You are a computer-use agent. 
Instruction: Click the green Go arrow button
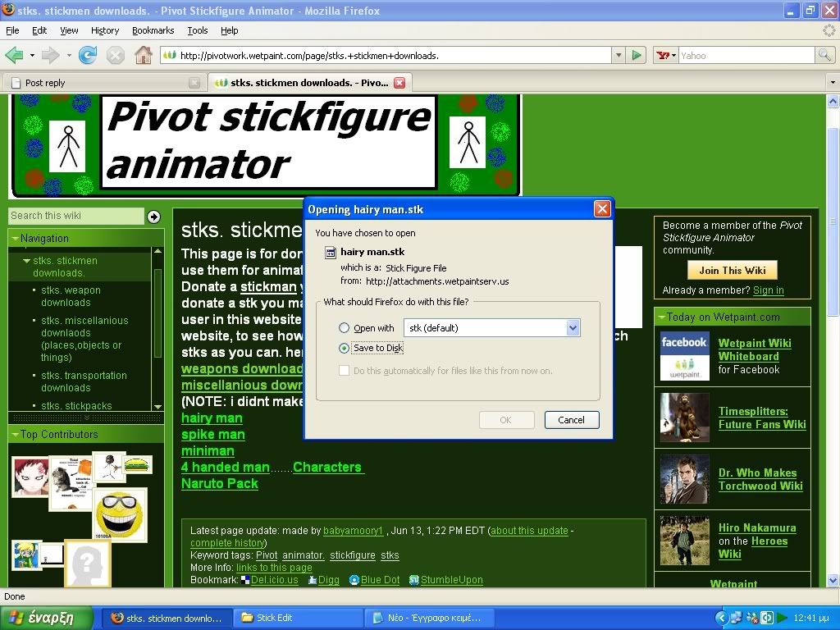click(x=637, y=56)
